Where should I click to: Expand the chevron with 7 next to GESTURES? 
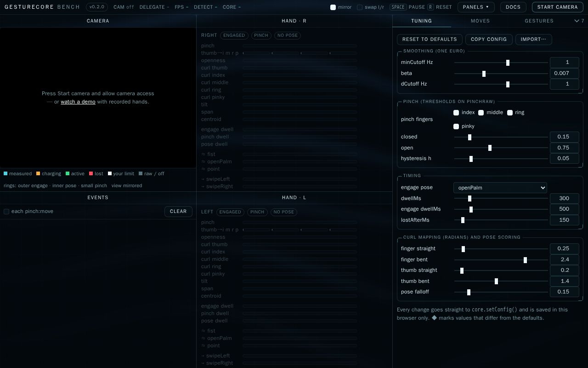[580, 21]
